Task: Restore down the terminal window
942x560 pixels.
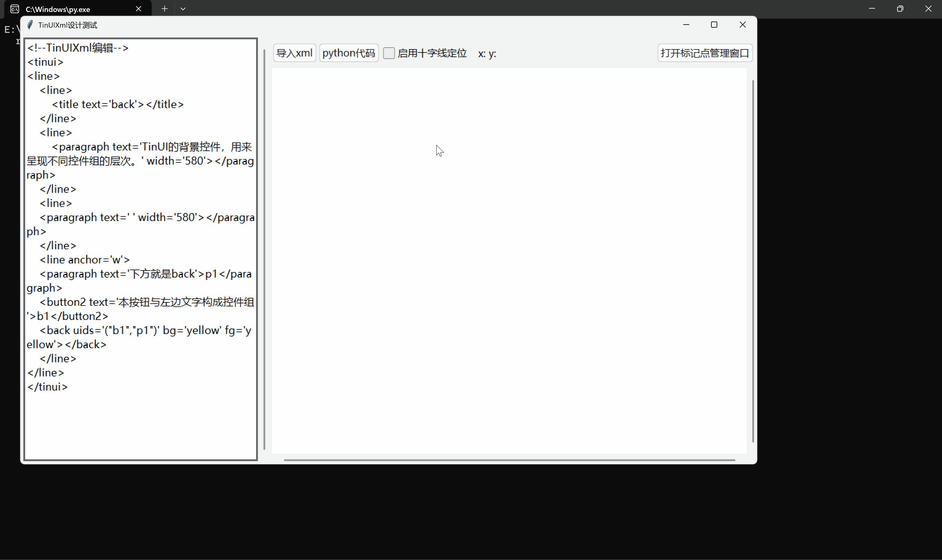Action: click(x=900, y=9)
